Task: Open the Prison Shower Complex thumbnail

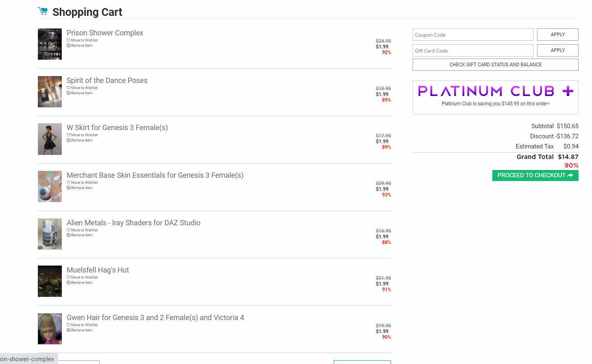Action: pos(50,44)
